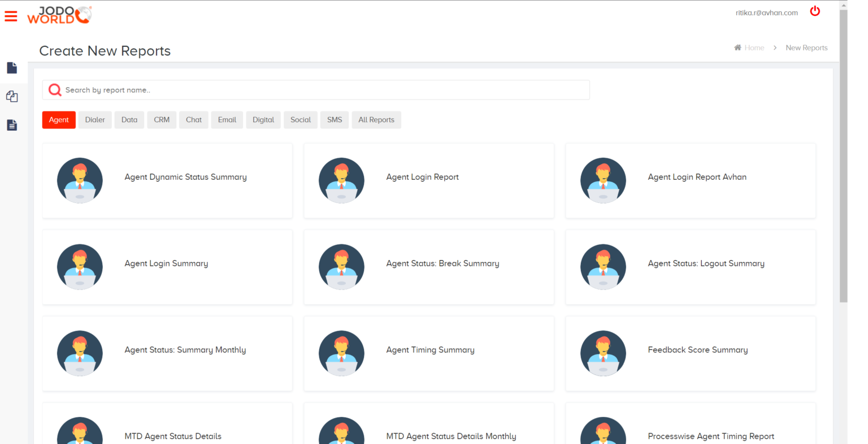868x444 pixels.
Task: Open MTD Agent Status Details Monthly title
Action: (451, 436)
